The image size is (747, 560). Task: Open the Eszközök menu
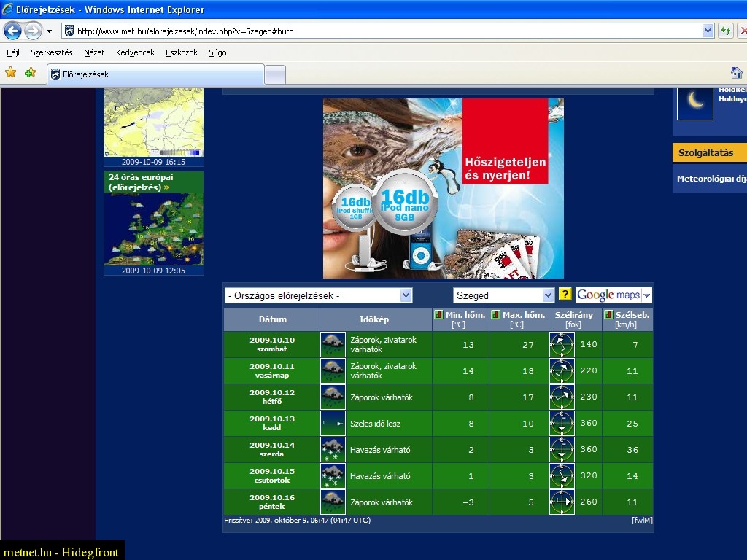[182, 52]
